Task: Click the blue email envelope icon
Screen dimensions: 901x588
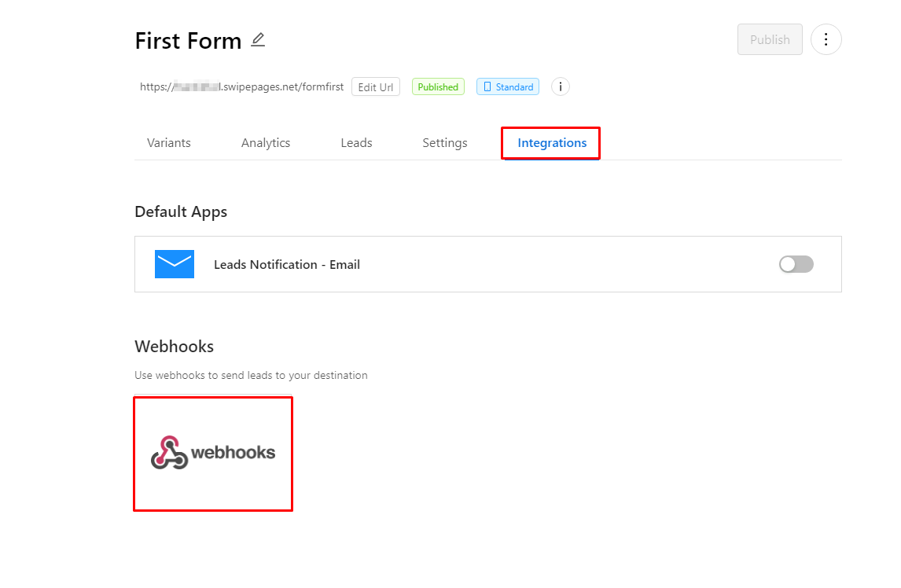Action: [x=174, y=264]
